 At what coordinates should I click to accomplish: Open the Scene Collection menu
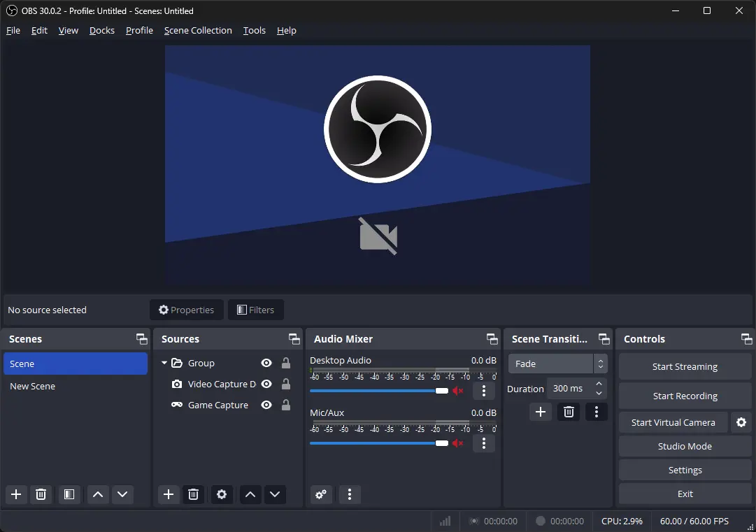(198, 30)
